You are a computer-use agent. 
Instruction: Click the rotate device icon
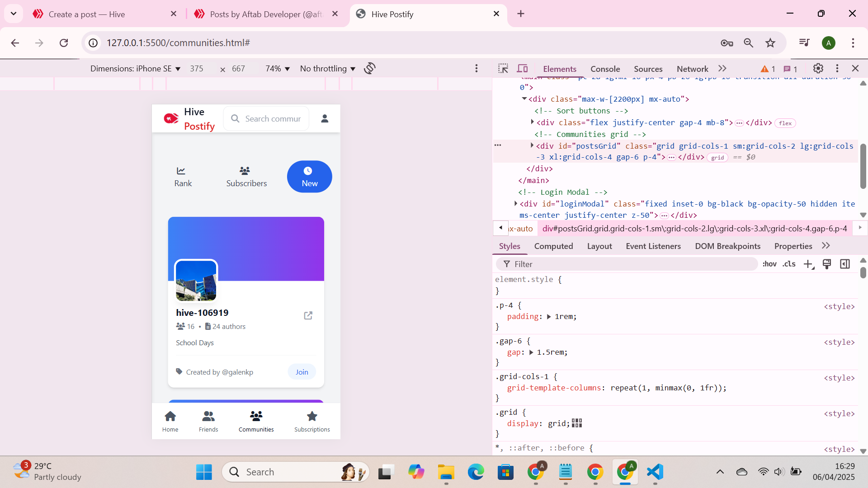point(370,68)
